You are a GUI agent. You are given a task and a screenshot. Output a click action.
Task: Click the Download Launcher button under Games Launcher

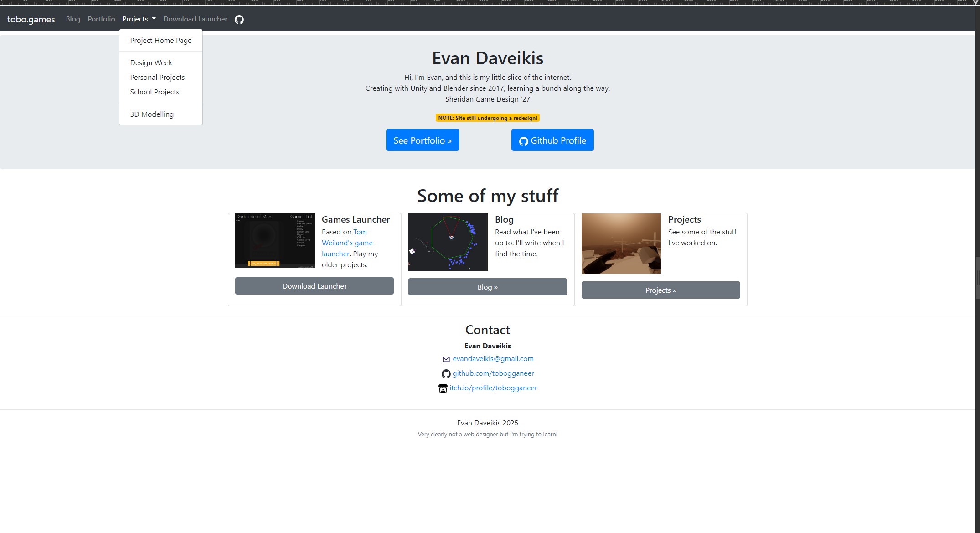click(x=314, y=286)
